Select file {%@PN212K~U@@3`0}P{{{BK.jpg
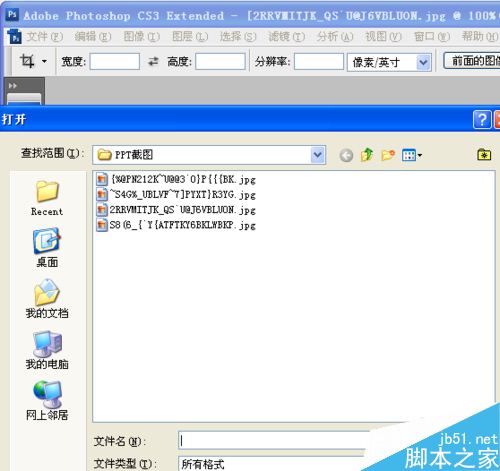This screenshot has width=500, height=471. (x=183, y=179)
